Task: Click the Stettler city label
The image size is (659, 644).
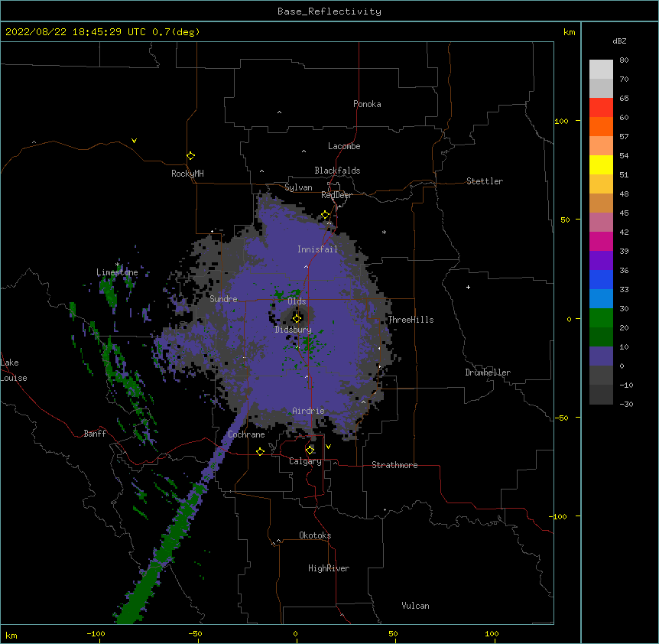Action: [x=485, y=181]
